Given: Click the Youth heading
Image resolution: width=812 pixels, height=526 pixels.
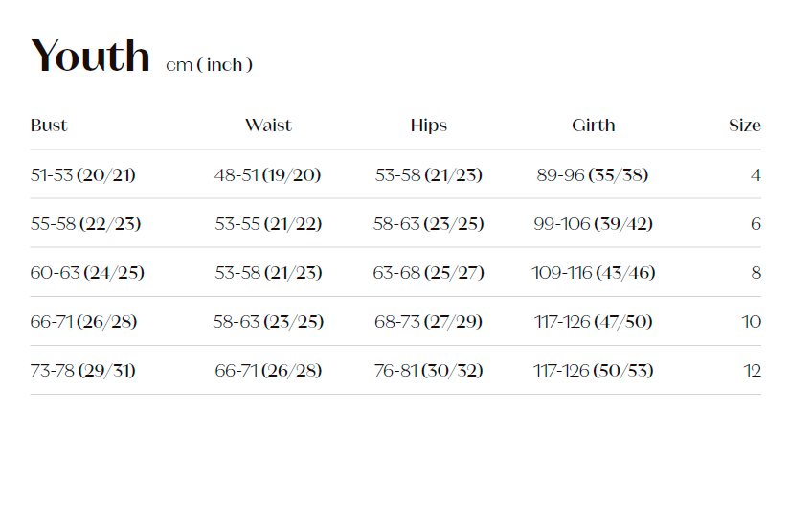Looking at the screenshot, I should click(91, 56).
